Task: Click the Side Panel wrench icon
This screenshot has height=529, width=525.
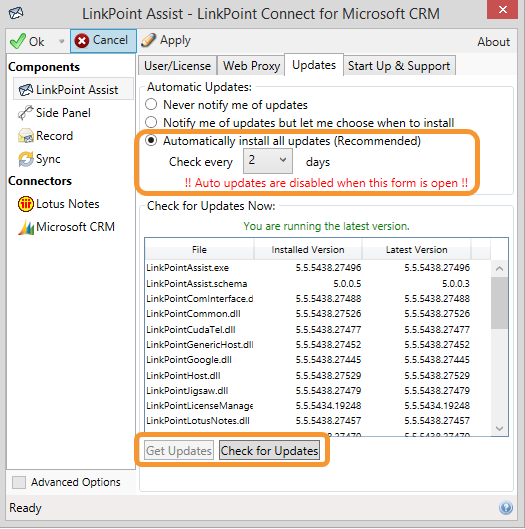Action: pos(26,113)
